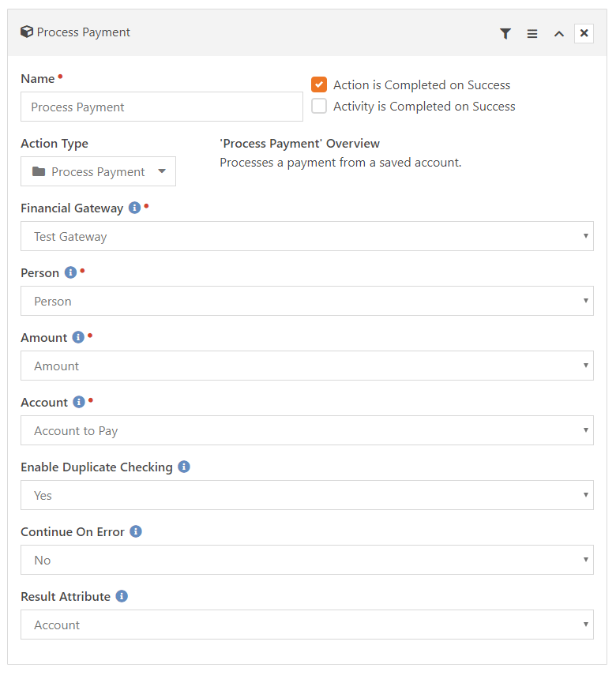Delete action with the X button
Screen dimensions: 616x679
584,33
